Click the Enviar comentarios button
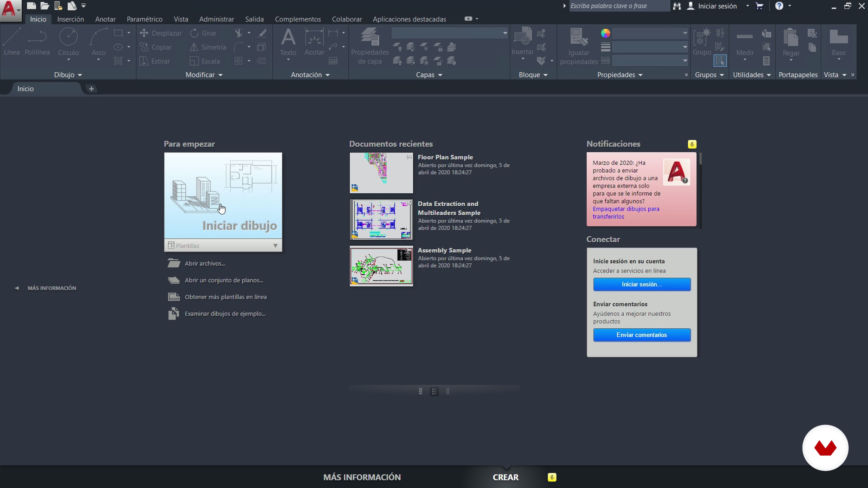The height and width of the screenshot is (488, 868). pos(642,335)
